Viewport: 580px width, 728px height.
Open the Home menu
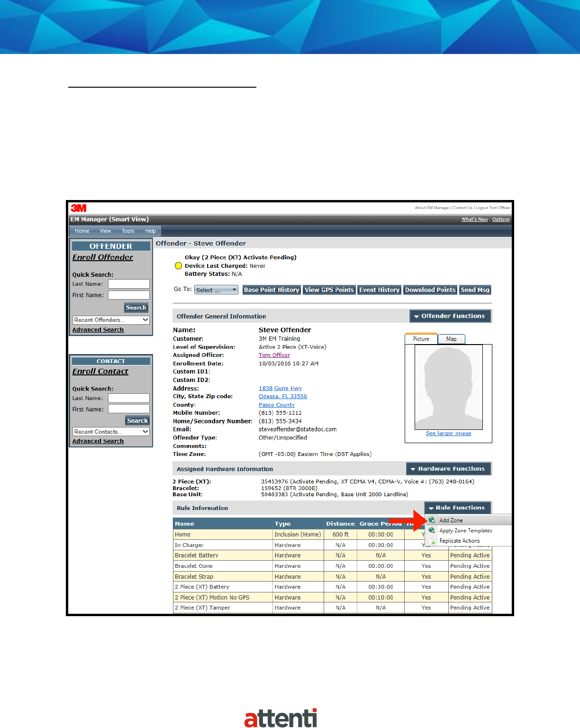(82, 231)
